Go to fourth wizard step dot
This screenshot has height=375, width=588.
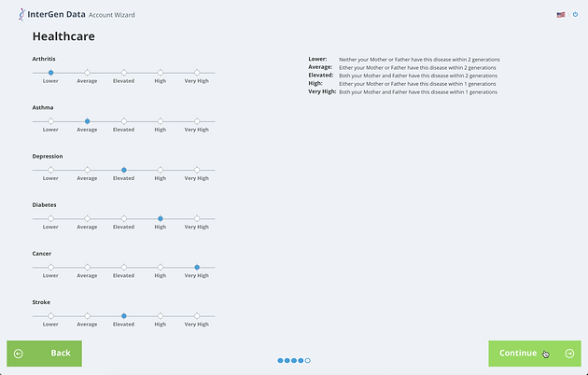point(301,360)
